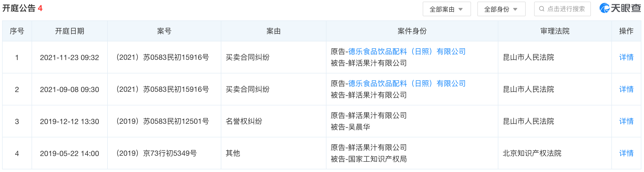Viewport: 644px width, 172px height.
Task: Click the search magnifier icon
Action: [541, 9]
